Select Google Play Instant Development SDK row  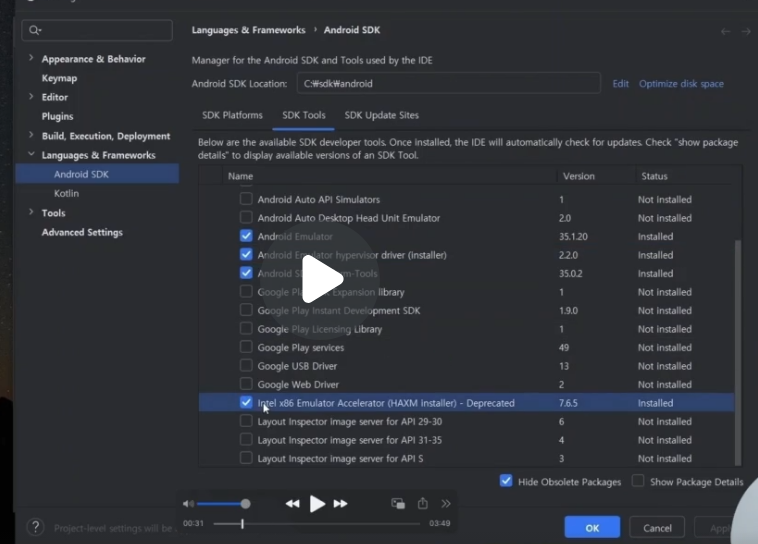coord(466,310)
